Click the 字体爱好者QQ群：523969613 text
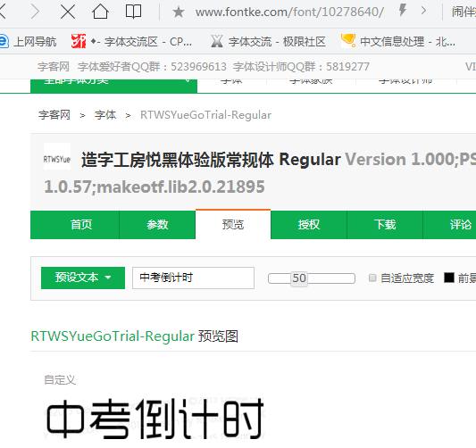476x448 pixels. click(x=152, y=66)
